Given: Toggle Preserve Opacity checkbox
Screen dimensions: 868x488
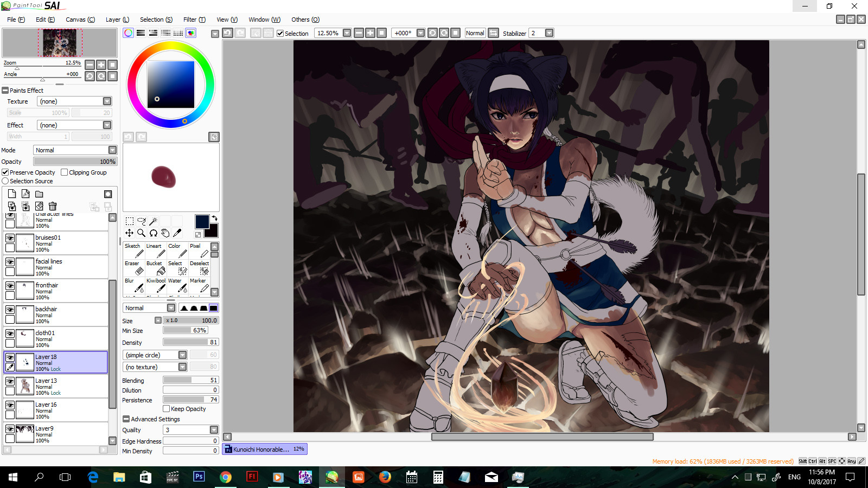Looking at the screenshot, I should coord(5,172).
